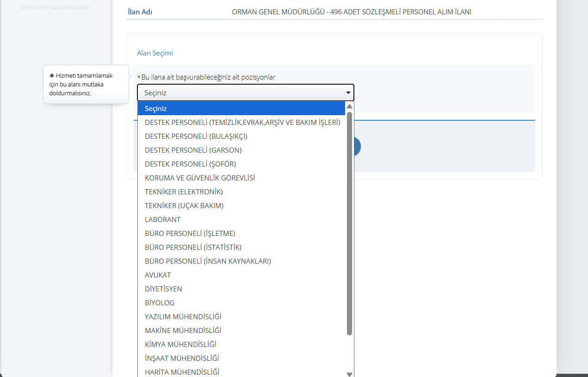
Task: Pick BİYOLOG from the list
Action: [x=160, y=303]
